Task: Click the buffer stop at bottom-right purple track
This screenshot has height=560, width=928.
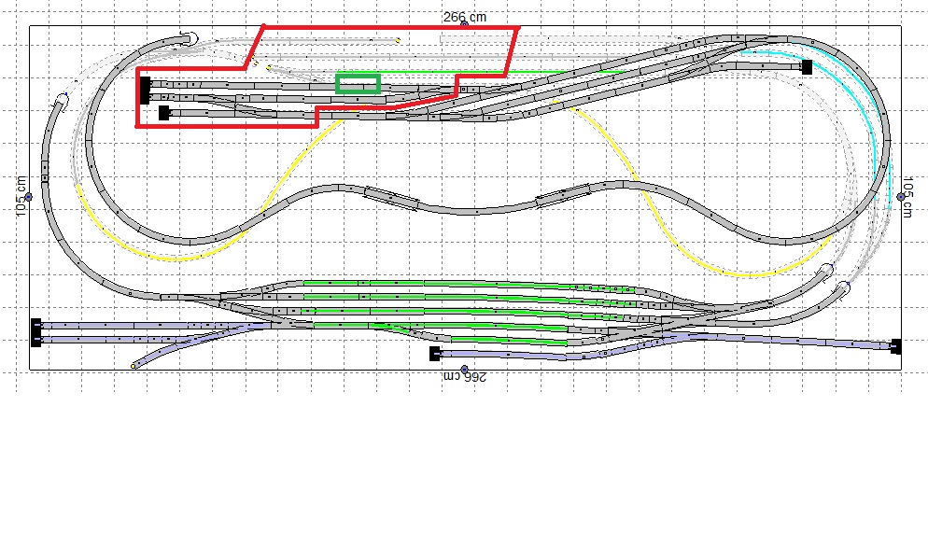Action: [896, 346]
